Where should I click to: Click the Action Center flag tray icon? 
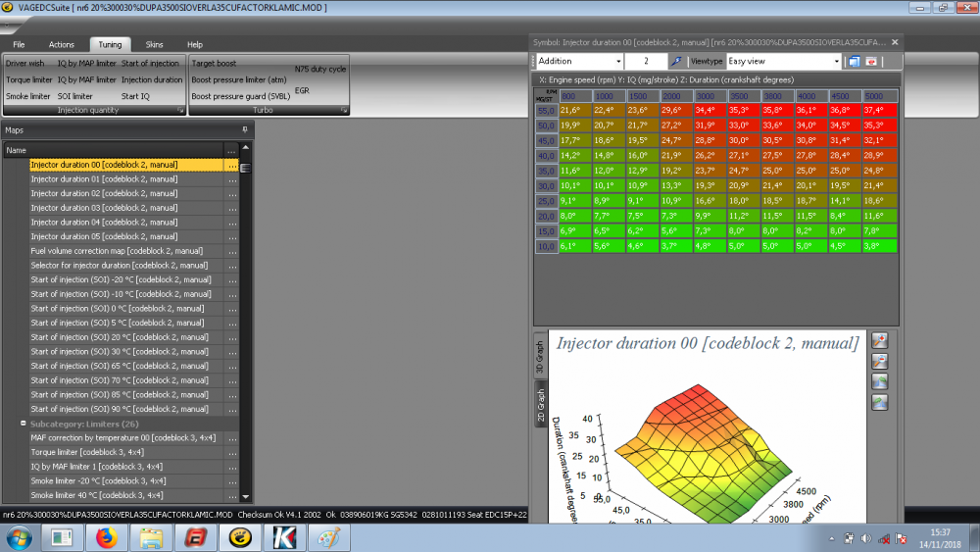901,538
